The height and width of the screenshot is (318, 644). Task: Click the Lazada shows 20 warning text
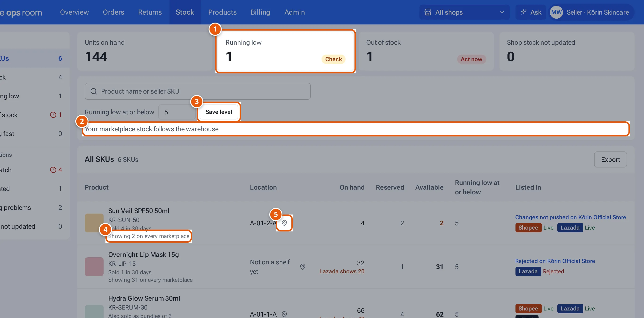(x=342, y=271)
